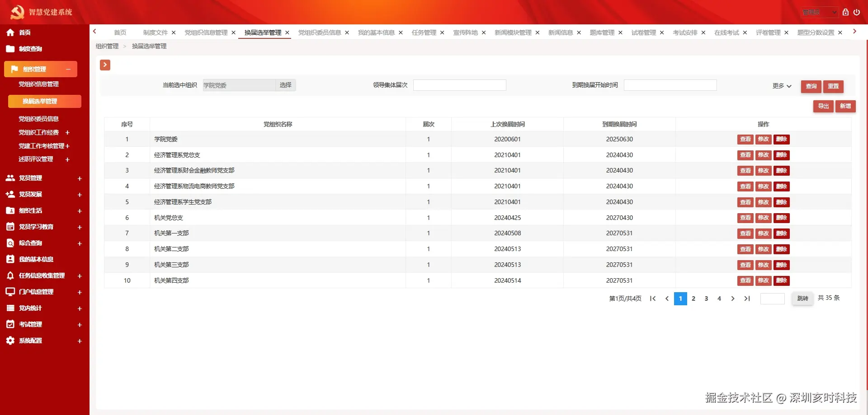Go to last page icon

tap(747, 298)
